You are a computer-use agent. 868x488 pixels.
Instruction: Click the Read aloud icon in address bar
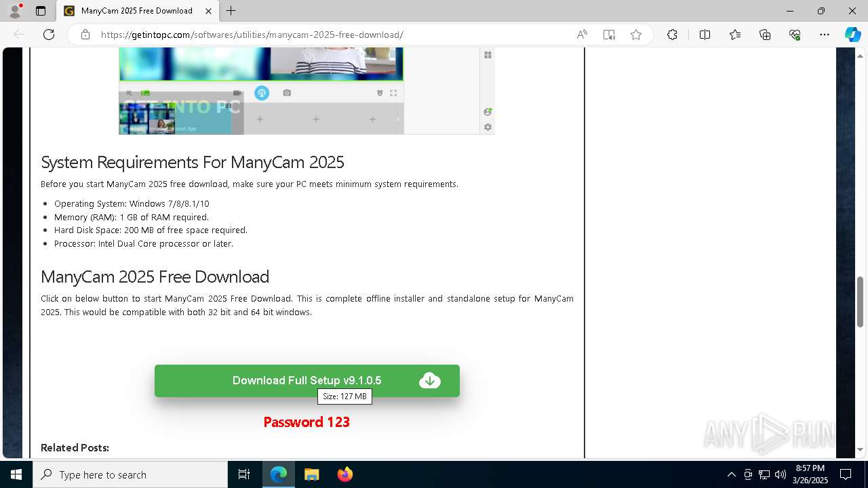(x=582, y=35)
